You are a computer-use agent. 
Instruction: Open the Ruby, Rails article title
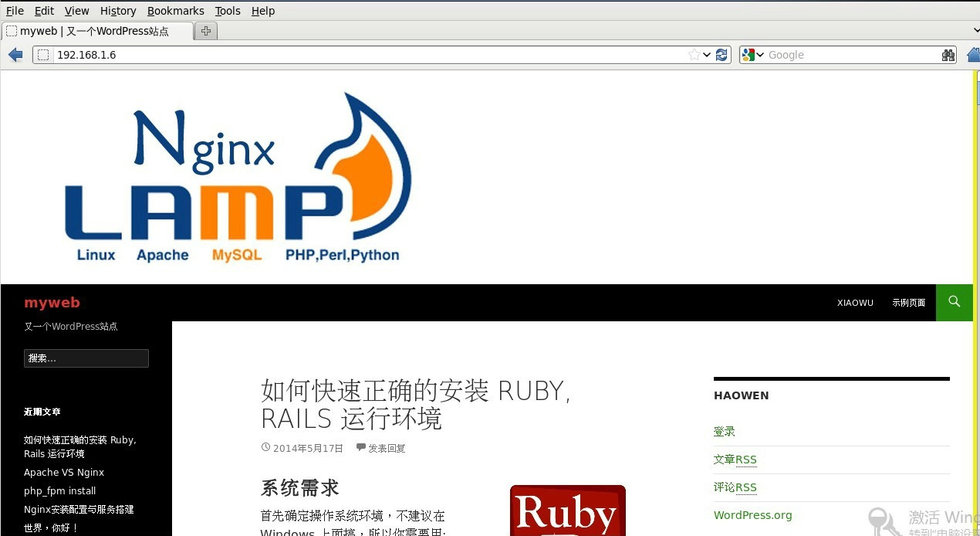click(415, 405)
